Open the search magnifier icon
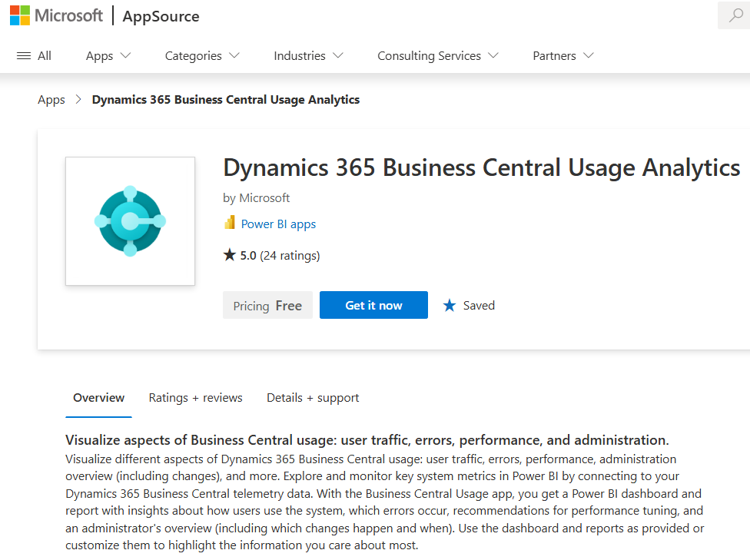This screenshot has height=560, width=750. click(x=735, y=15)
